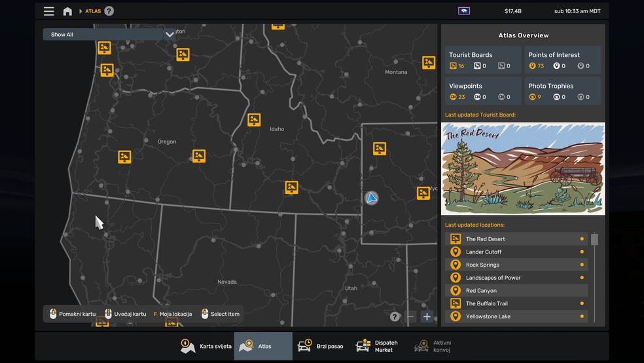
Task: Zoom out the map with minus button
Action: click(410, 316)
